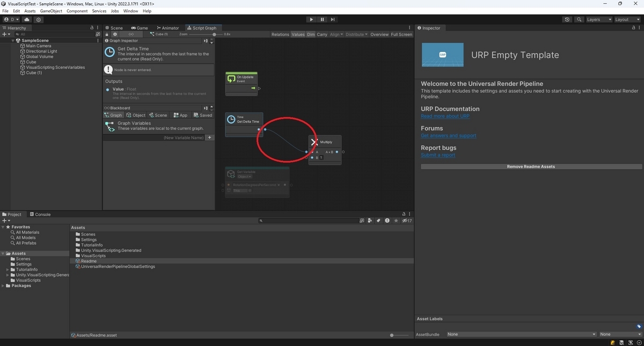Screen dimensions: 644x346
Task: Toggle the Script Graph lock icon
Action: point(107,34)
